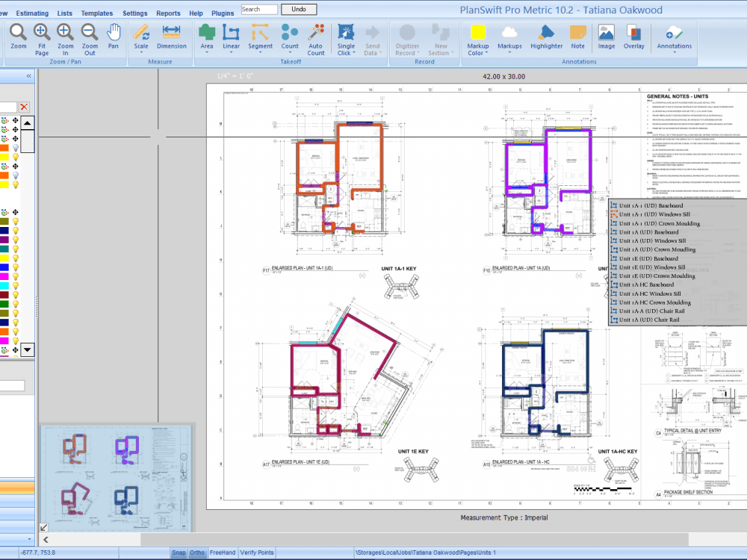The width and height of the screenshot is (747, 560).
Task: Click the dark red color swatch in the left list
Action: click(4, 295)
